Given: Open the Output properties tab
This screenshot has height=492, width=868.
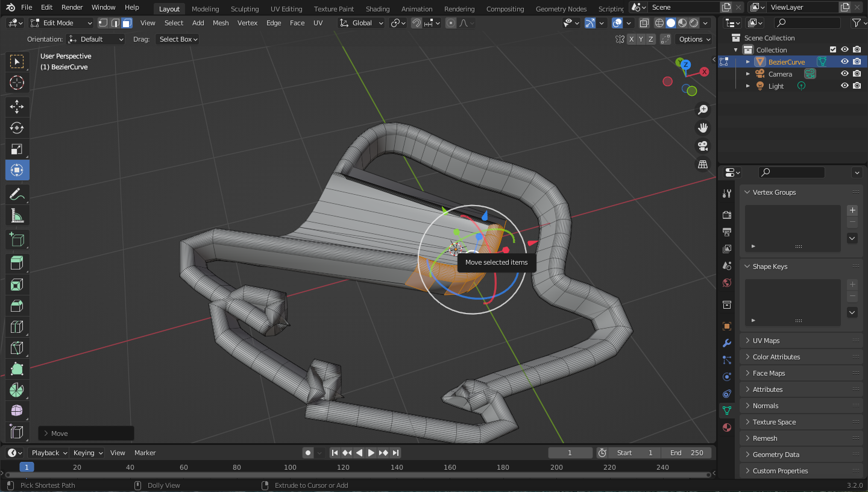Looking at the screenshot, I should (727, 232).
